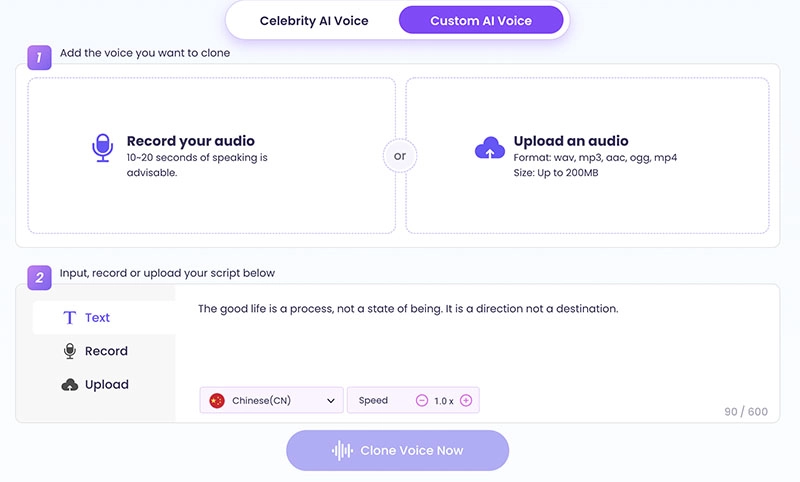Click the Chinese flag icon

[x=217, y=401]
